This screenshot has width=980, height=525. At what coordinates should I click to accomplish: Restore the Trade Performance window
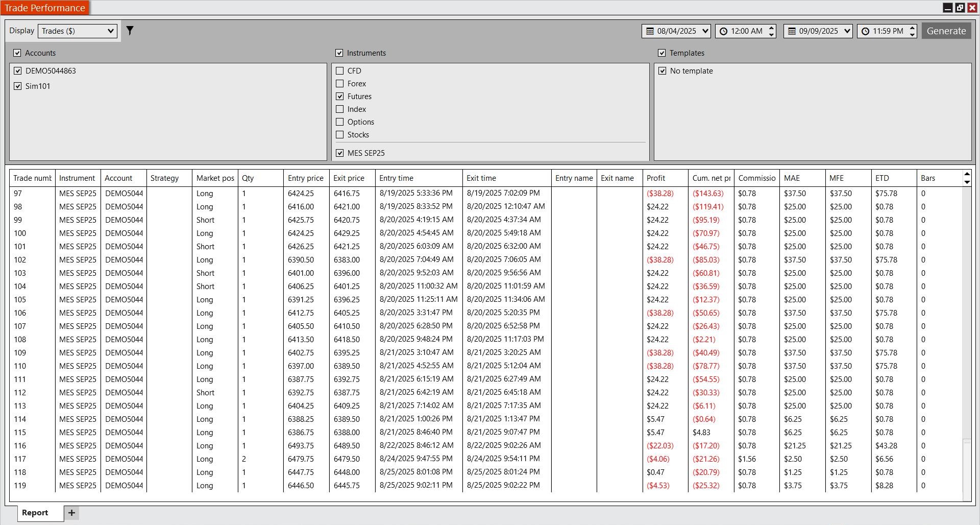960,8
